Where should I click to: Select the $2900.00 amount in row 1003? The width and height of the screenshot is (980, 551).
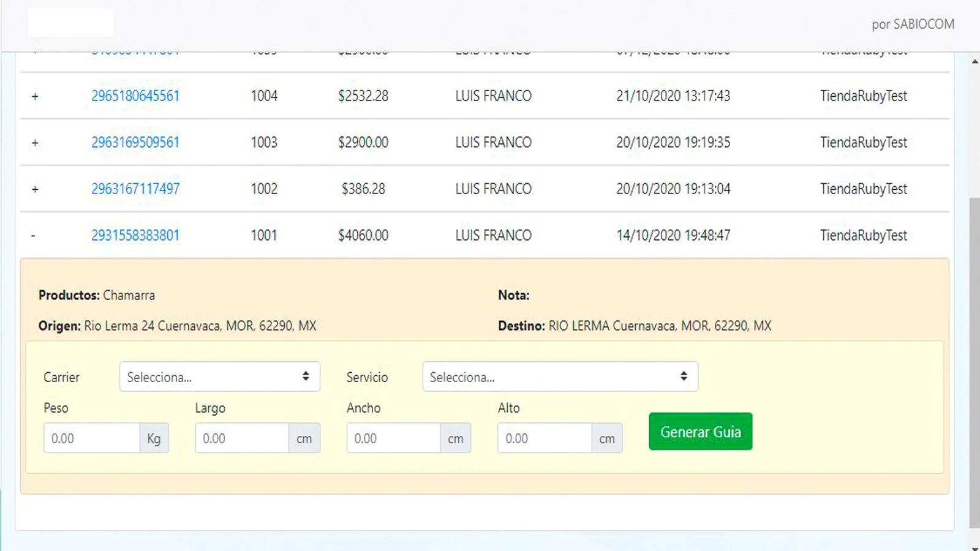click(x=363, y=143)
